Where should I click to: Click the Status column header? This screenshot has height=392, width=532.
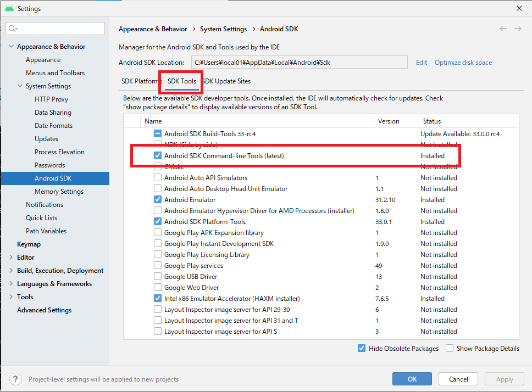469,121
